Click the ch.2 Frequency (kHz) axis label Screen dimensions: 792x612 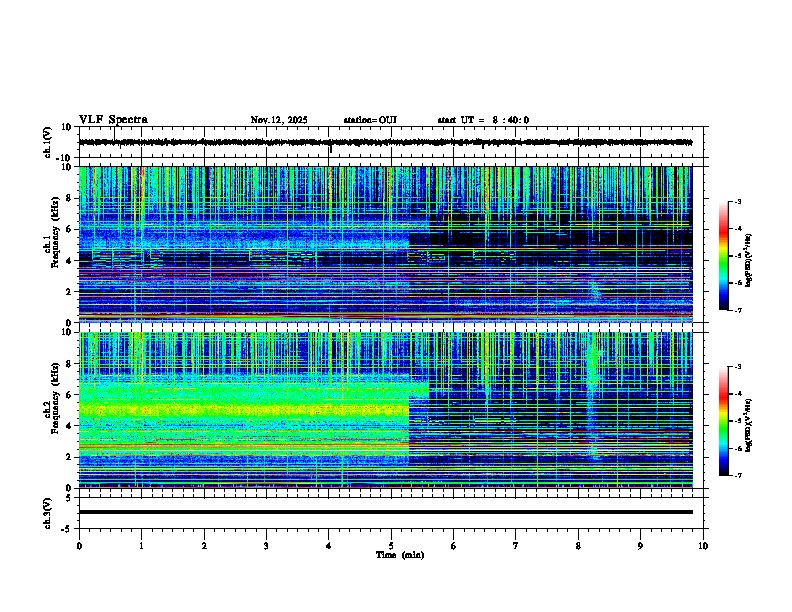point(52,398)
